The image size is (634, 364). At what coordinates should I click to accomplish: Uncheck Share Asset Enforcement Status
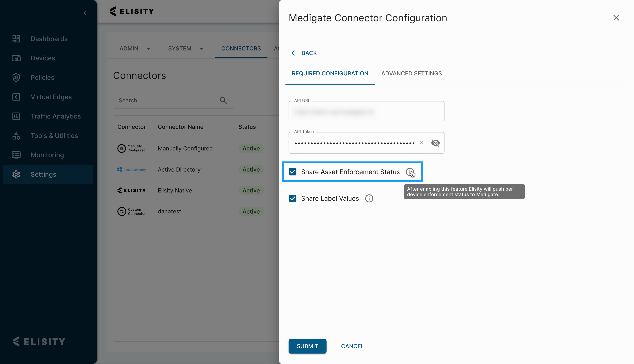point(293,172)
